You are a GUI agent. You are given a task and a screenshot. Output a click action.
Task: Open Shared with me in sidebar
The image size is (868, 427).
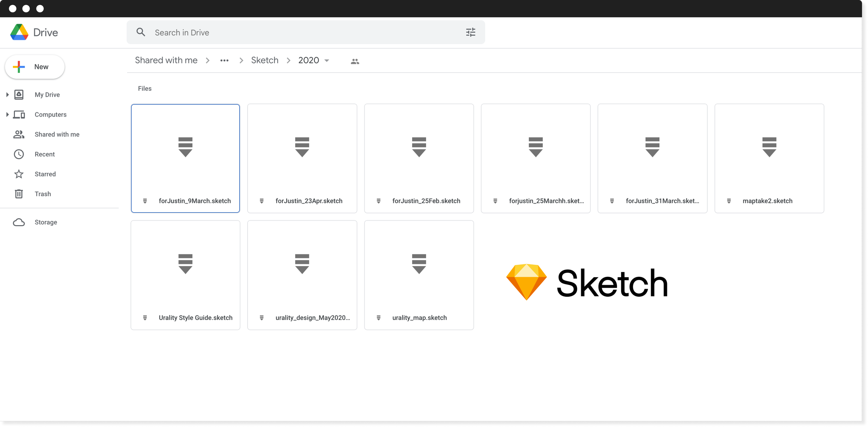[x=57, y=134]
